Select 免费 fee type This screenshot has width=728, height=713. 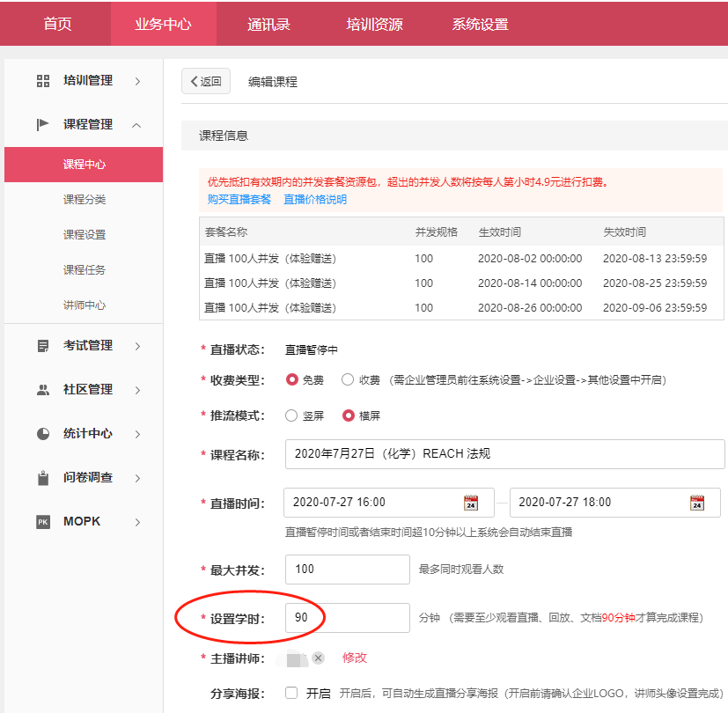[x=291, y=379]
